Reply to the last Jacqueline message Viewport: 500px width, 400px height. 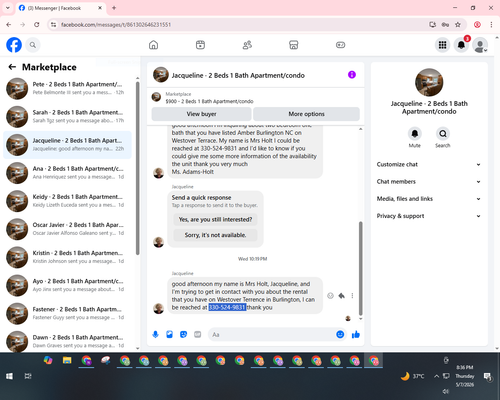point(342,296)
